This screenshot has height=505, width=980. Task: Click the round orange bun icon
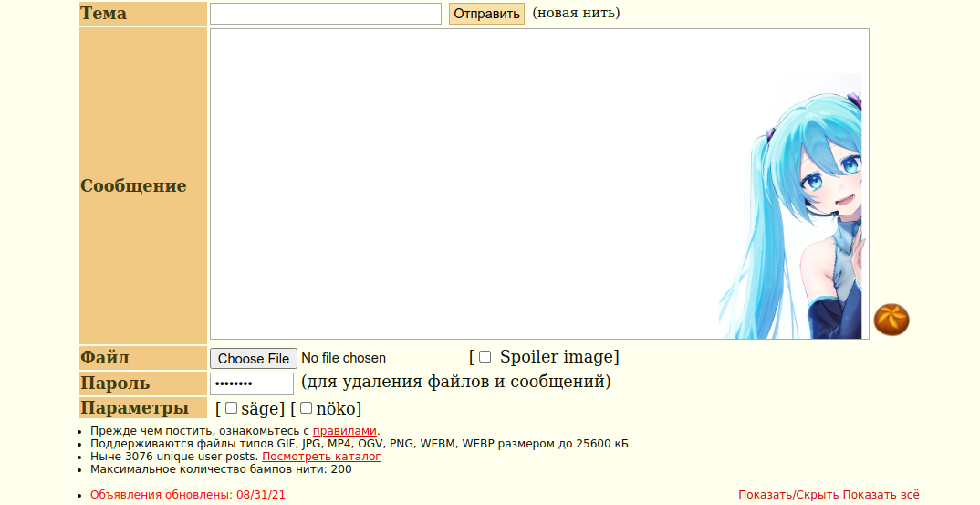point(891,320)
